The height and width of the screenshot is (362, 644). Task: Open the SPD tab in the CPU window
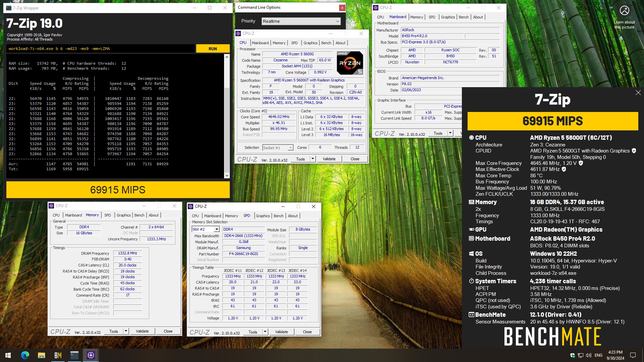pyautogui.click(x=294, y=43)
